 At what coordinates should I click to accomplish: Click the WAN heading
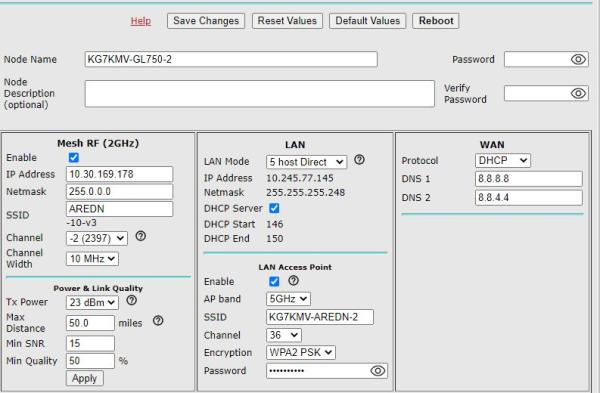tap(492, 145)
